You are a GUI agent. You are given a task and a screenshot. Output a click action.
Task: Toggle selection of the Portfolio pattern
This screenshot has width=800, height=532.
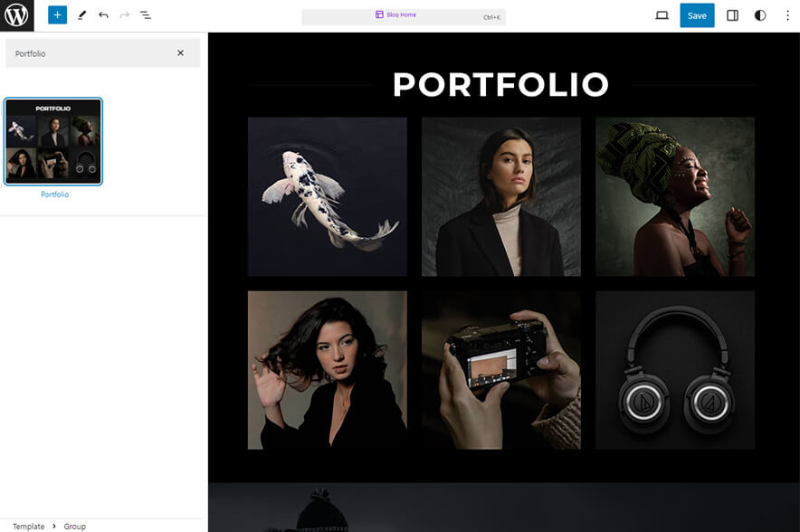coord(53,140)
